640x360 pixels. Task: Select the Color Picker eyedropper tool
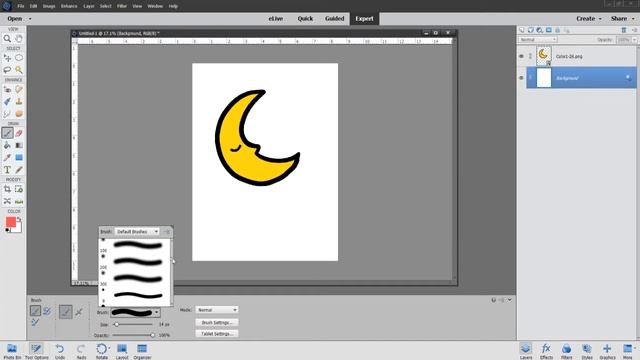tap(7, 158)
